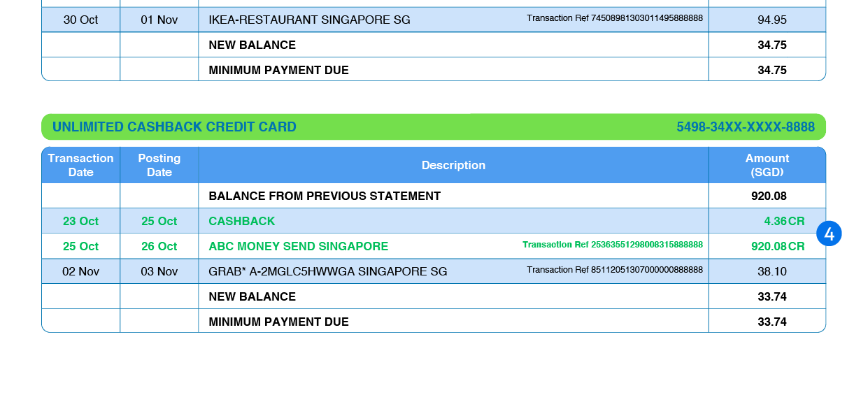Select the BALANCE FROM PREVIOUS STATEMENT row
This screenshot has width=868, height=409.
[324, 196]
